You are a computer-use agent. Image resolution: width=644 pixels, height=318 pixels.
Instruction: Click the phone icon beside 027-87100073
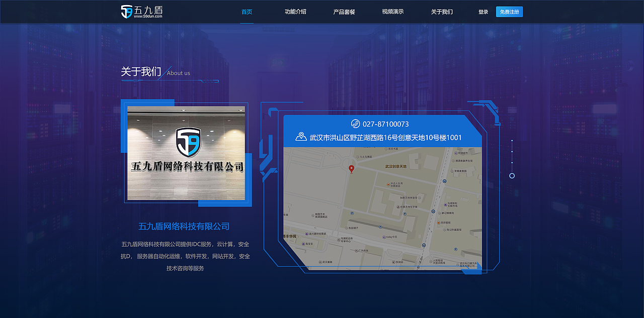pyautogui.click(x=355, y=124)
